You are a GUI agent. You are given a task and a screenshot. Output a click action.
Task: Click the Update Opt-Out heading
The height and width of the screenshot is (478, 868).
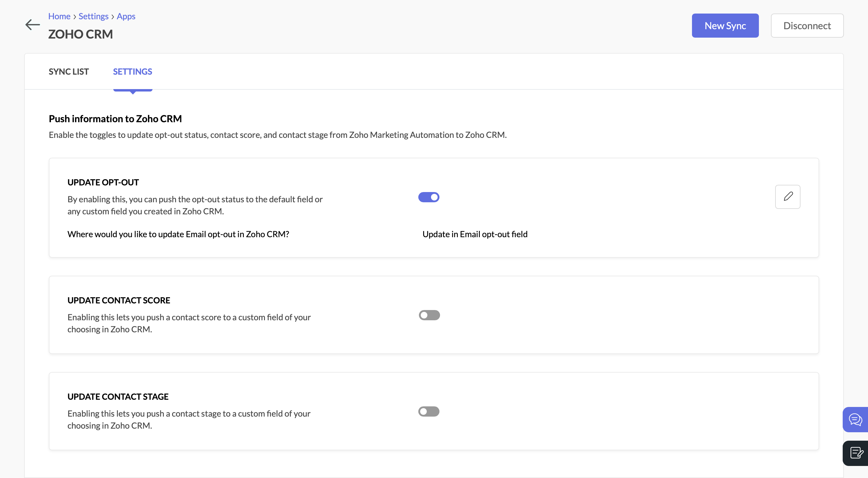[x=103, y=182]
